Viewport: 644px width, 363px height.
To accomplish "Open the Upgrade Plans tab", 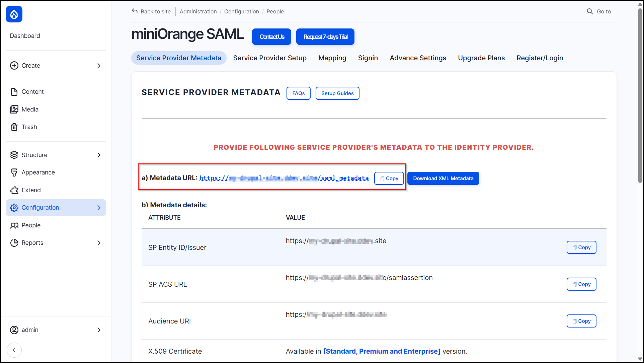I will pos(481,58).
